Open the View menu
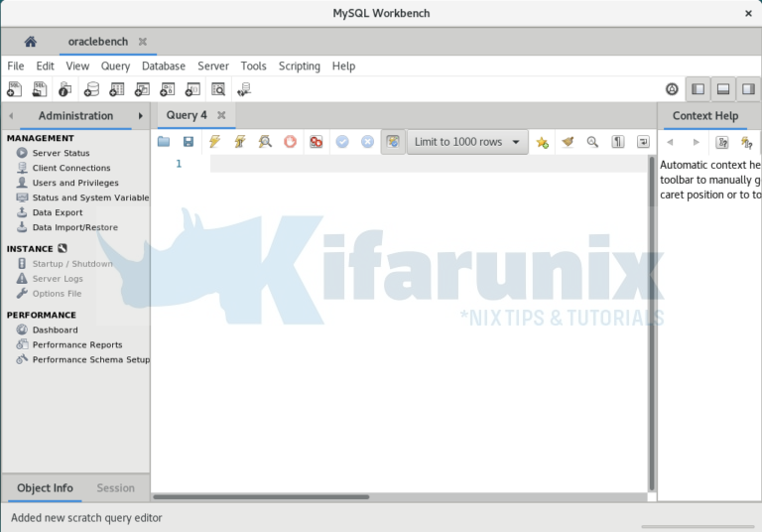 tap(77, 66)
